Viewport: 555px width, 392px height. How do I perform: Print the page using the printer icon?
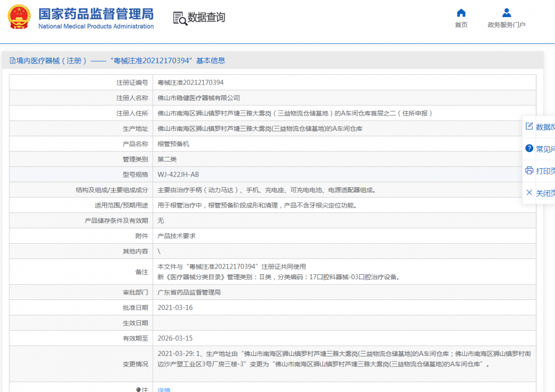click(530, 171)
